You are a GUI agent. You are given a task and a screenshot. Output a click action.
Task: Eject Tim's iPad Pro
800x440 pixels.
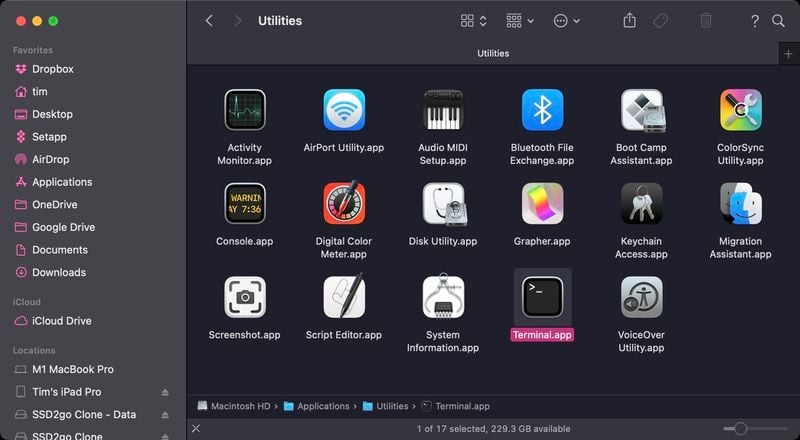coord(165,392)
